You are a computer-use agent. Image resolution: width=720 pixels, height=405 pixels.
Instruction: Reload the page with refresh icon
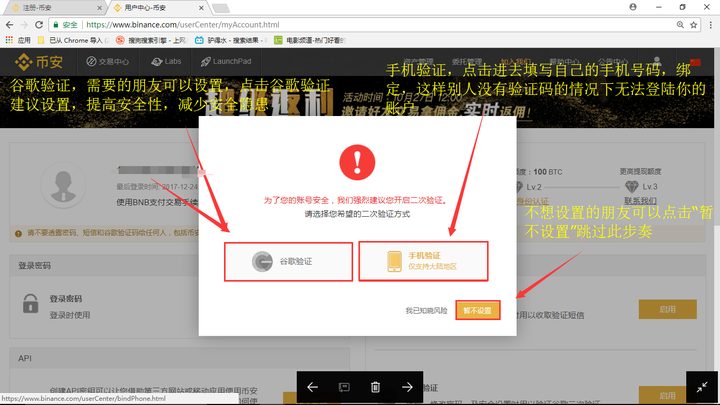tap(39, 25)
